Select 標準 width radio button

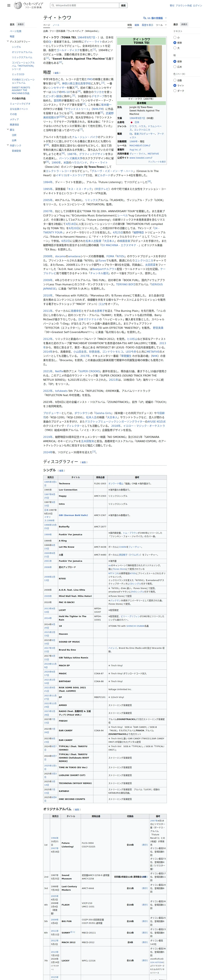pyautogui.click(x=175, y=61)
